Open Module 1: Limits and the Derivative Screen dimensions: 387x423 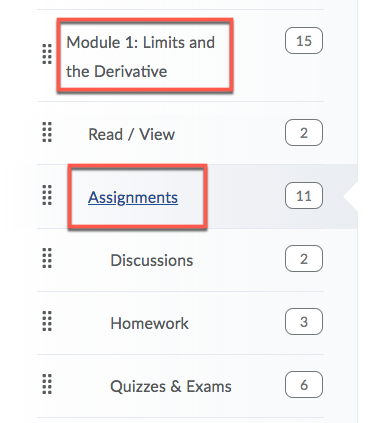coord(140,57)
